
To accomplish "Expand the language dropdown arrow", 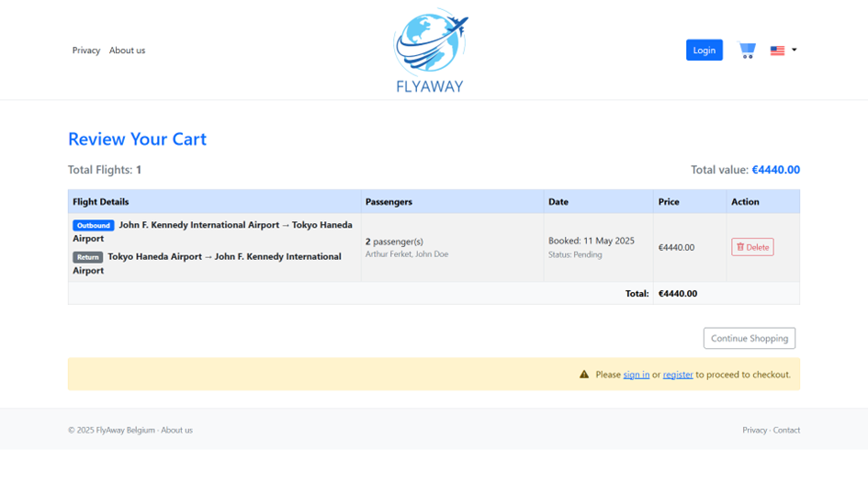I will [794, 50].
